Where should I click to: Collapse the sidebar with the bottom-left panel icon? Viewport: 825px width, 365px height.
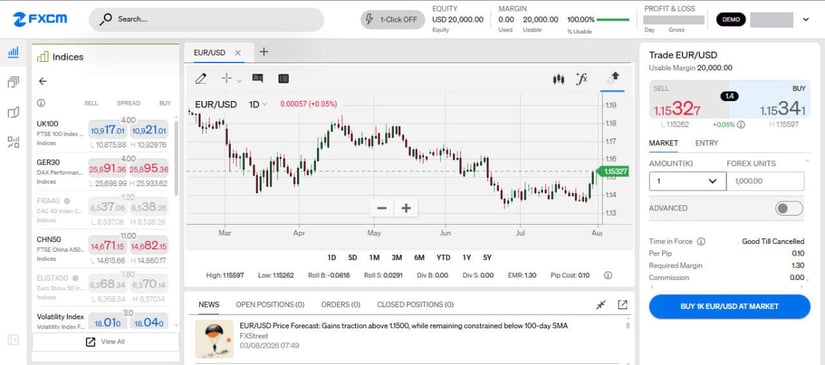13,340
